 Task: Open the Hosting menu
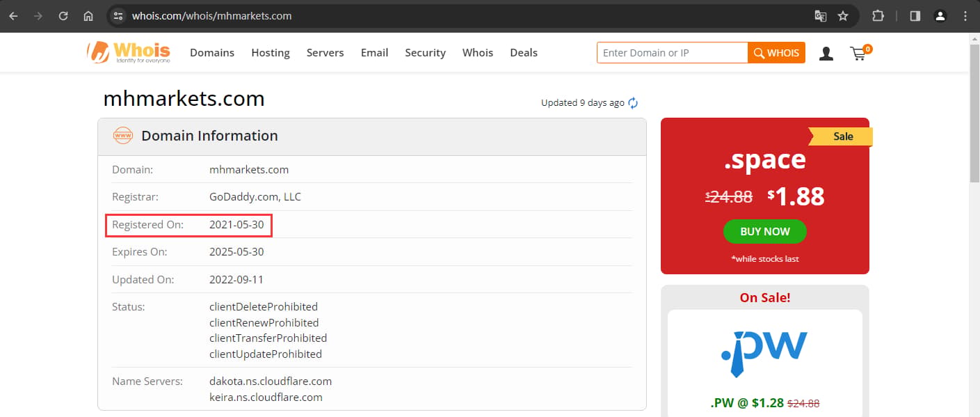pos(271,53)
